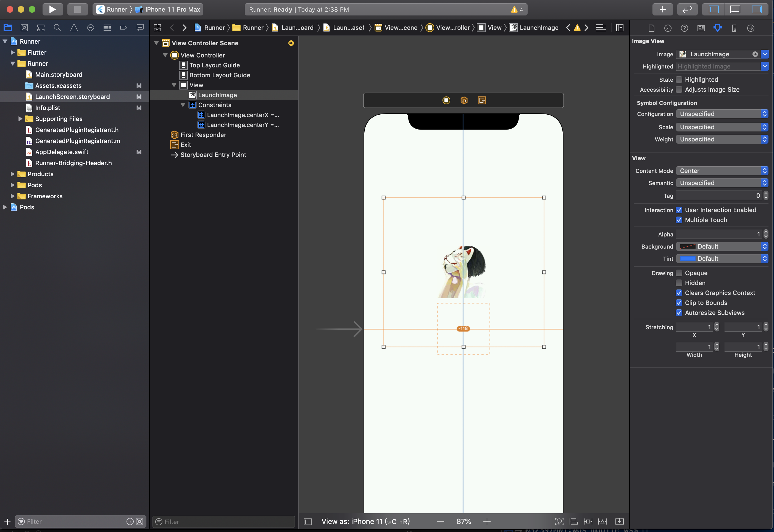
Task: Open the Connections inspector arrow icon
Action: pyautogui.click(x=750, y=28)
